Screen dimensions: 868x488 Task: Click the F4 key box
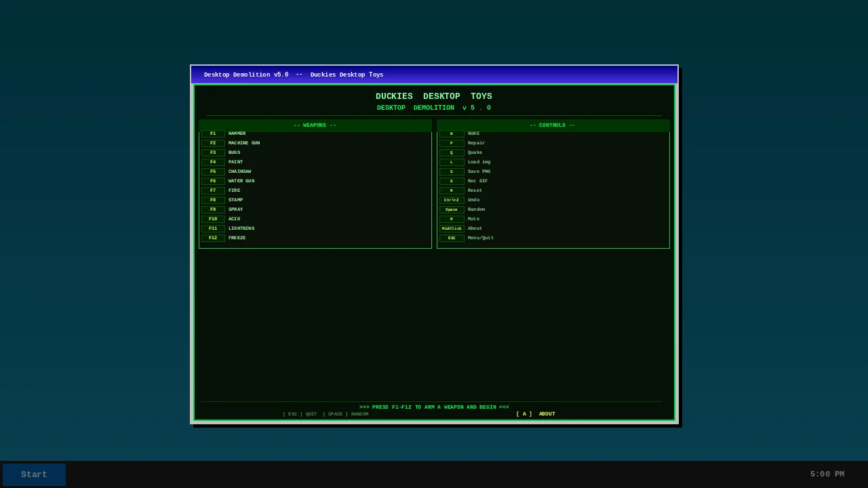pos(213,162)
